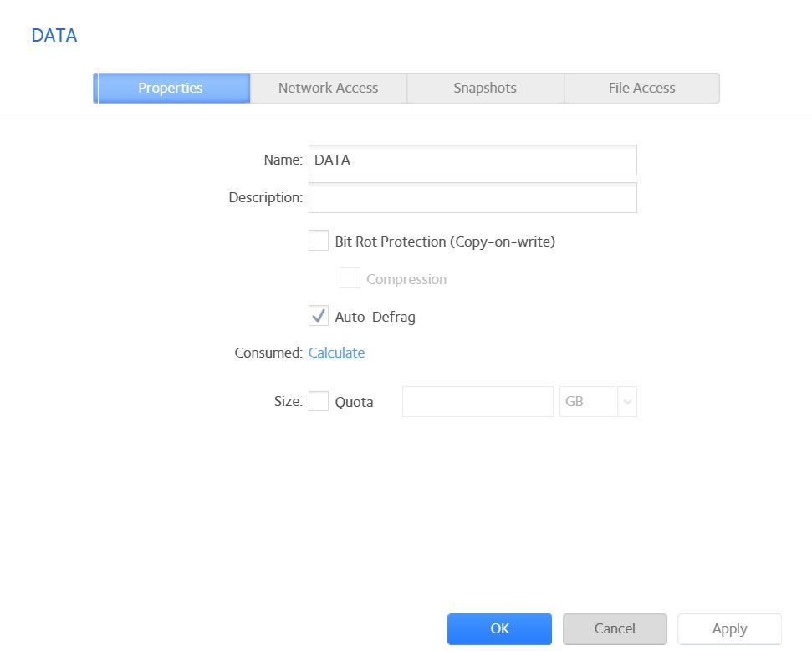Toggle the Compression checkbox

(x=350, y=278)
